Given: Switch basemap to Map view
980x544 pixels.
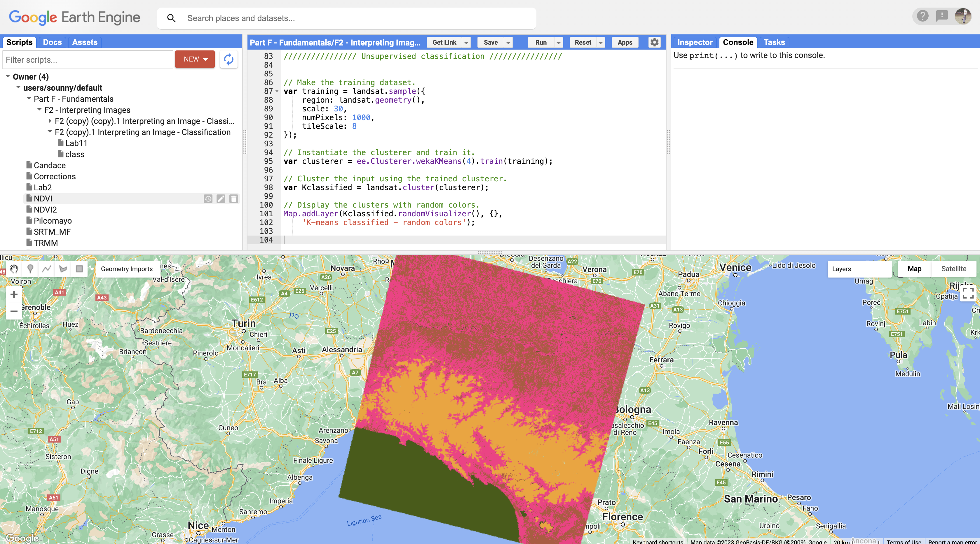Looking at the screenshot, I should 914,269.
